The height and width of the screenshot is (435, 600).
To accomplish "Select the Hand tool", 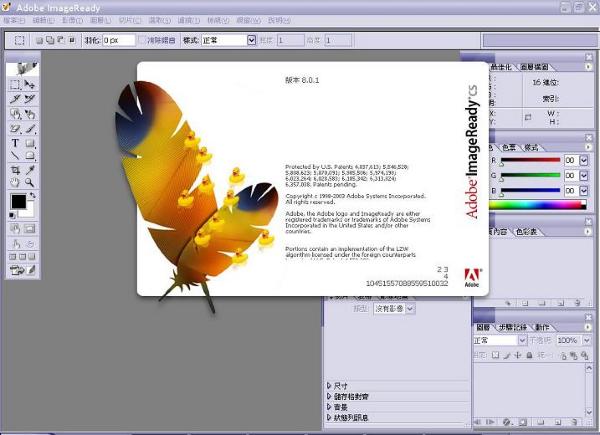I will click(x=15, y=182).
